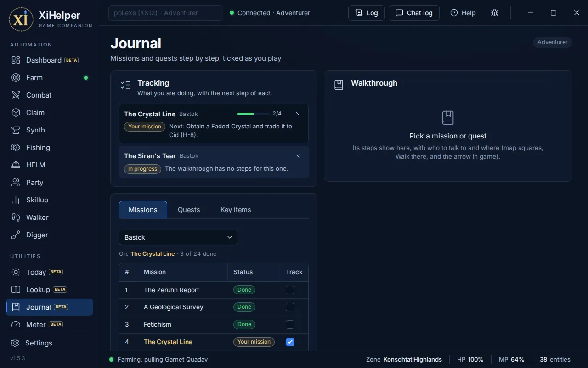Open The Crystal Line tracking card title
This screenshot has width=588, height=368.
pos(150,114)
